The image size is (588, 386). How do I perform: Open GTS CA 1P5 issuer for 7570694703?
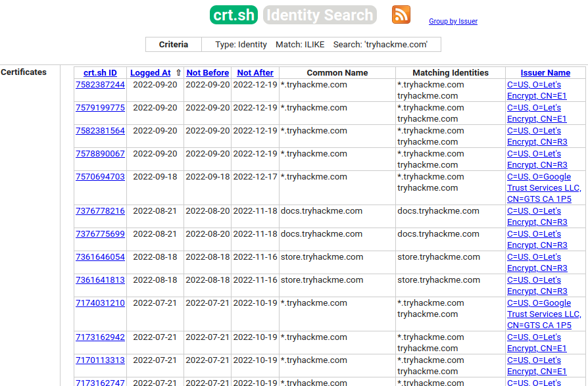point(544,188)
